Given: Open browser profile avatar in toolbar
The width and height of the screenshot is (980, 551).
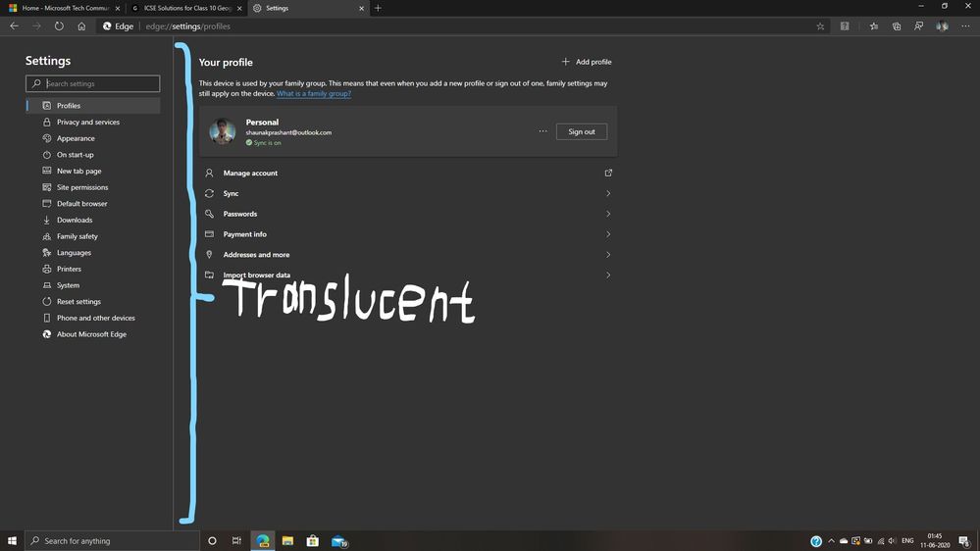Looking at the screenshot, I should [x=942, y=26].
